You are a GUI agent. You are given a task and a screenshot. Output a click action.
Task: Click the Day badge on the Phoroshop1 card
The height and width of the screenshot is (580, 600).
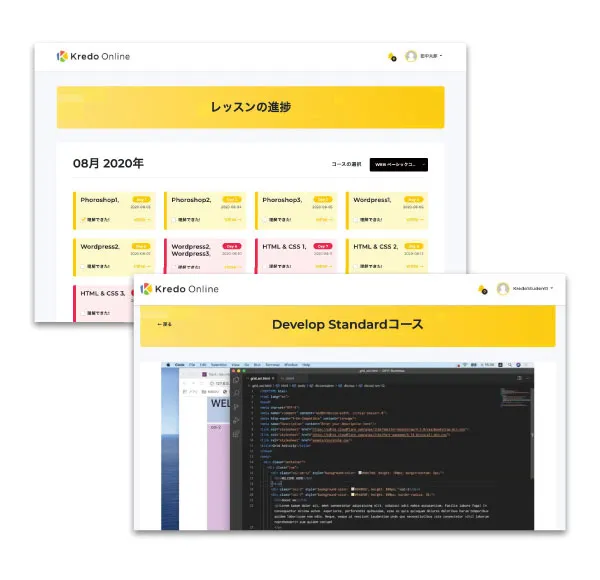point(142,199)
